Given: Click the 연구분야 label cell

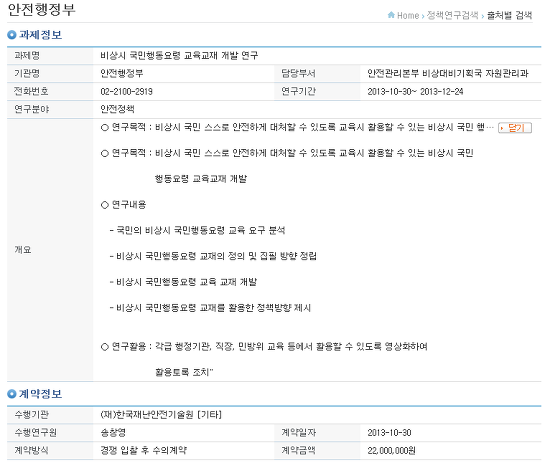Looking at the screenshot, I should click(x=50, y=109).
